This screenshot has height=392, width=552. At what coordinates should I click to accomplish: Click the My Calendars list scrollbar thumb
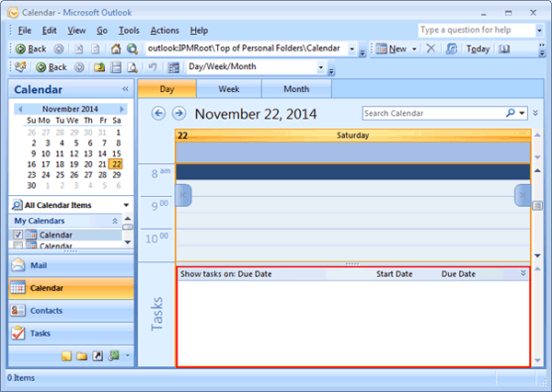coord(128,227)
